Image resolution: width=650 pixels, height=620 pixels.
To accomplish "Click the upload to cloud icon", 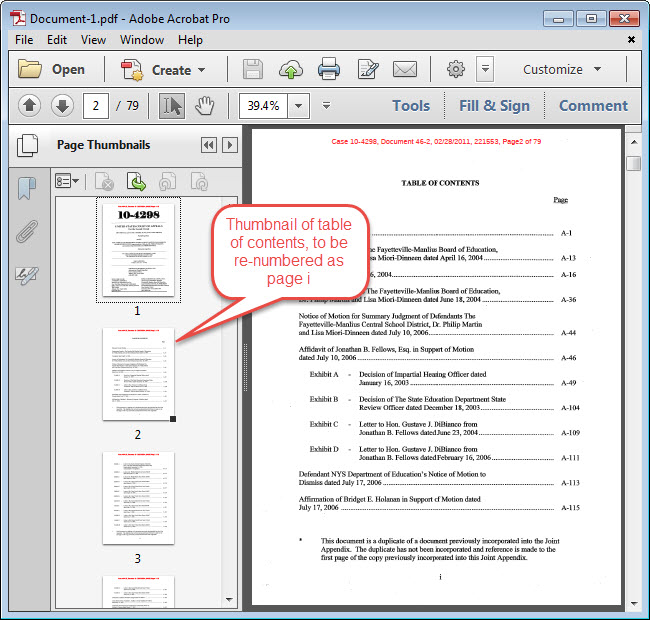I will click(x=290, y=70).
